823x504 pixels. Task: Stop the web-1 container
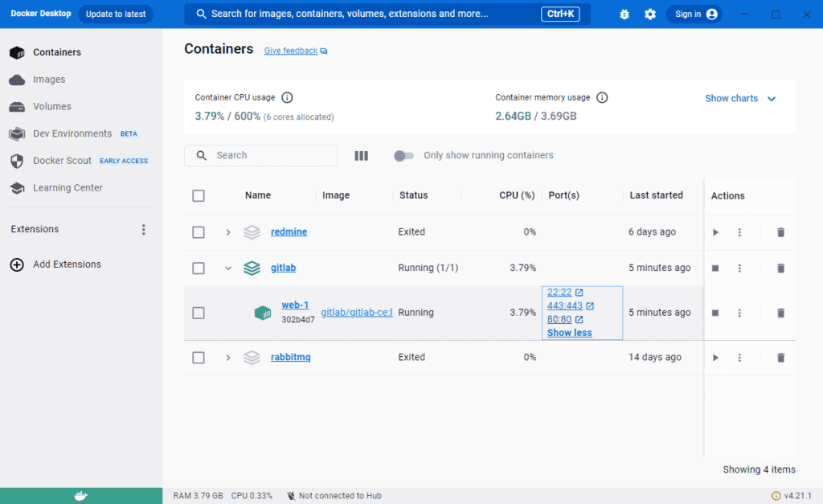point(714,313)
